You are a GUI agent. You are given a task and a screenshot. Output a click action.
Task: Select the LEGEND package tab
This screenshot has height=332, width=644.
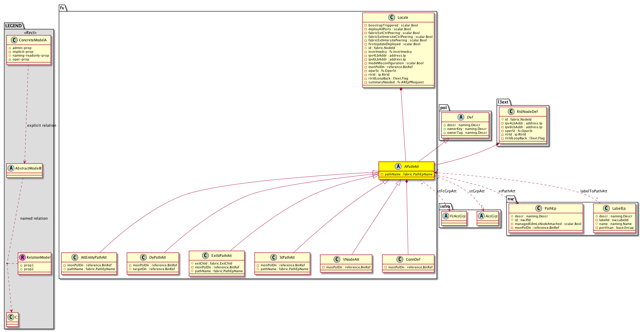coord(13,26)
